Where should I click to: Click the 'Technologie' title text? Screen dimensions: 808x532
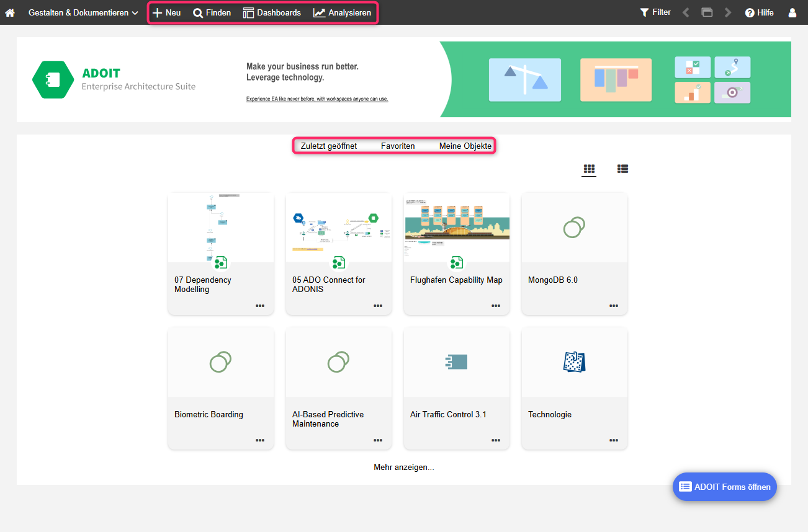[550, 415]
